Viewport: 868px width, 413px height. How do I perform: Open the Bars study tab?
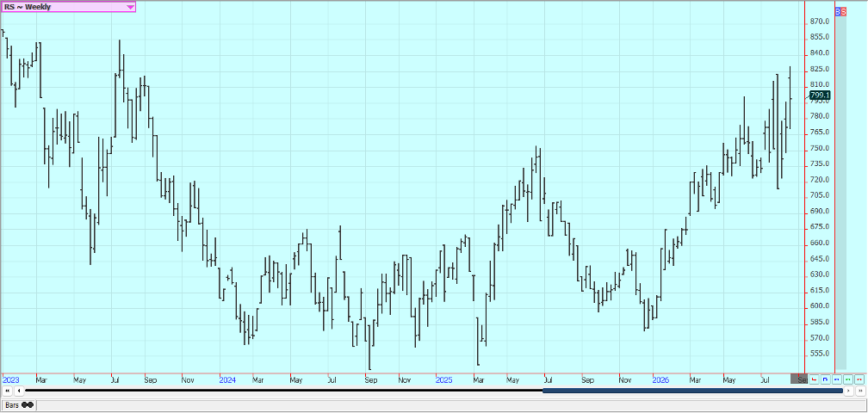click(x=19, y=405)
